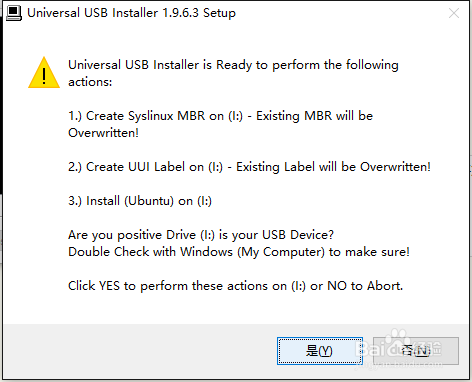The height and width of the screenshot is (382, 472).
Task: Abort using the 否(N) button
Action: click(416, 351)
